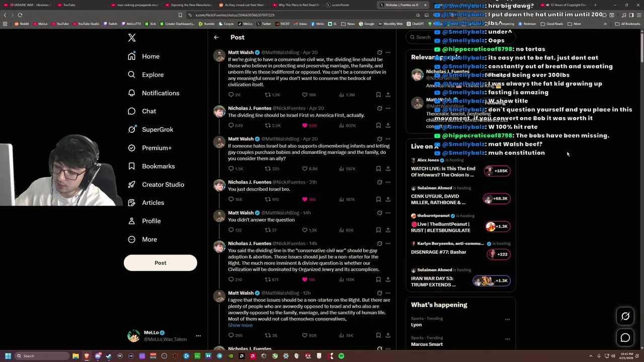Bookmark the post with 807K views
This screenshot has width=644, height=362.
pos(378,125)
